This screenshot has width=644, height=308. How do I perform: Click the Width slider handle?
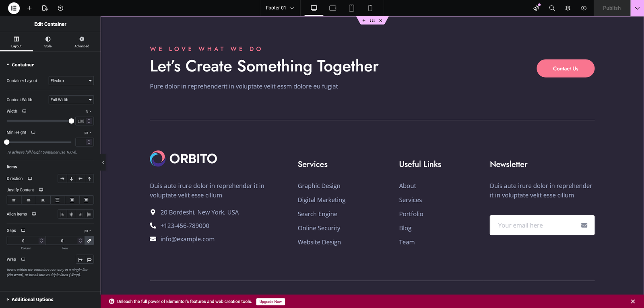pyautogui.click(x=71, y=121)
